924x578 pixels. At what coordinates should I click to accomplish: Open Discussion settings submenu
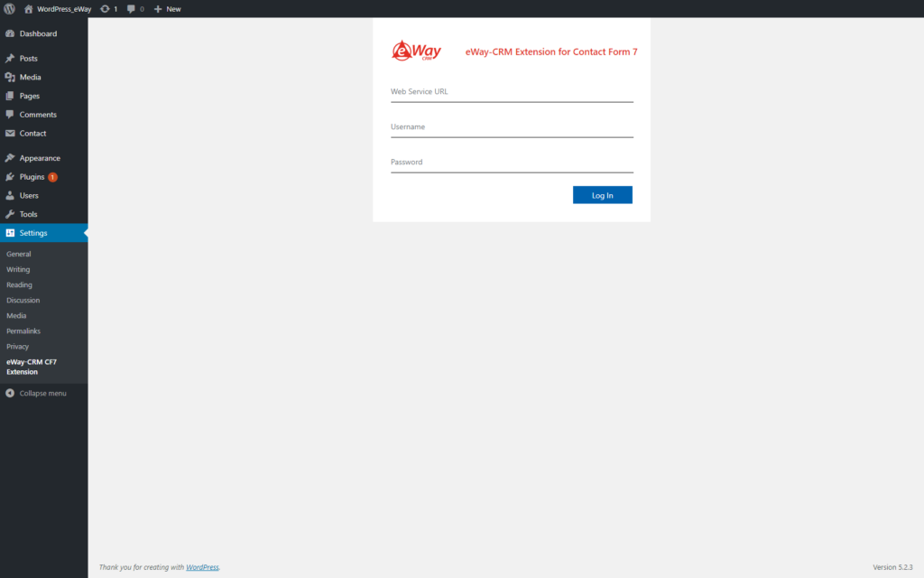click(23, 300)
